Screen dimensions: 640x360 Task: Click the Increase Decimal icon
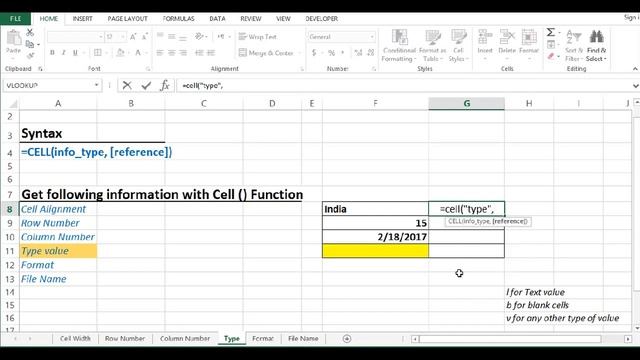pyautogui.click(x=358, y=53)
